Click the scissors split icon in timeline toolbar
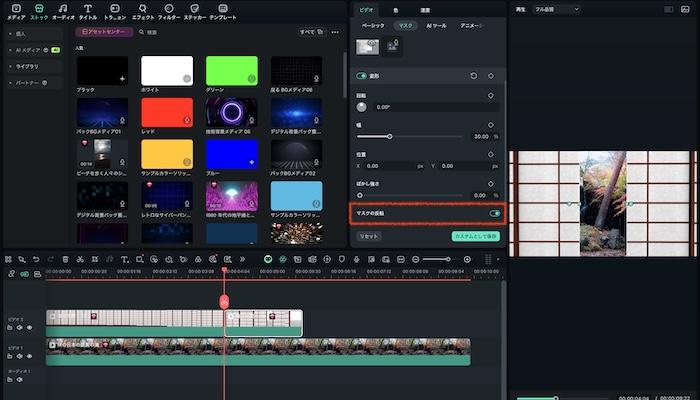This screenshot has width=700, height=400. click(81, 259)
